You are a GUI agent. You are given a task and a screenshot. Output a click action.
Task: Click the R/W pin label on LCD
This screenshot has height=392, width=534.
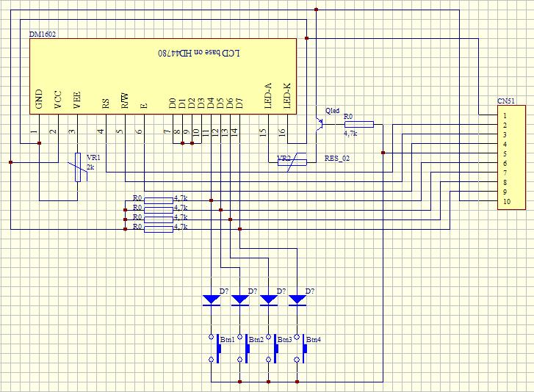point(125,101)
